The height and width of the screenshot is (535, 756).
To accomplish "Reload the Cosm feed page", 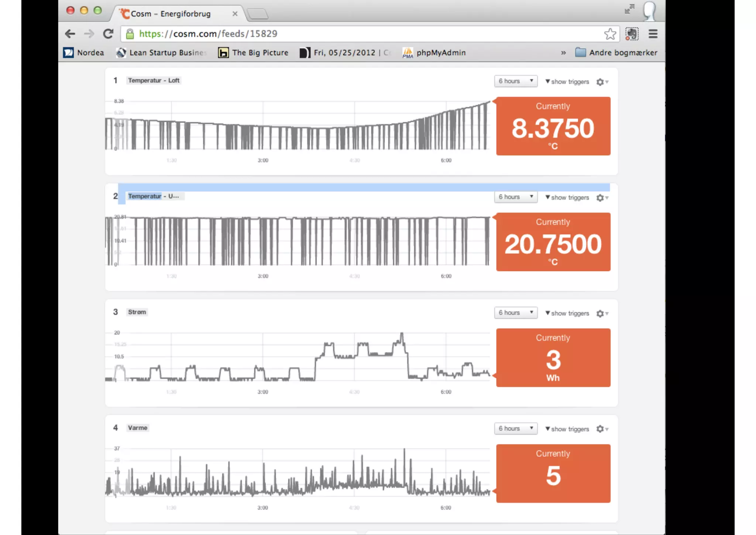I will point(108,34).
